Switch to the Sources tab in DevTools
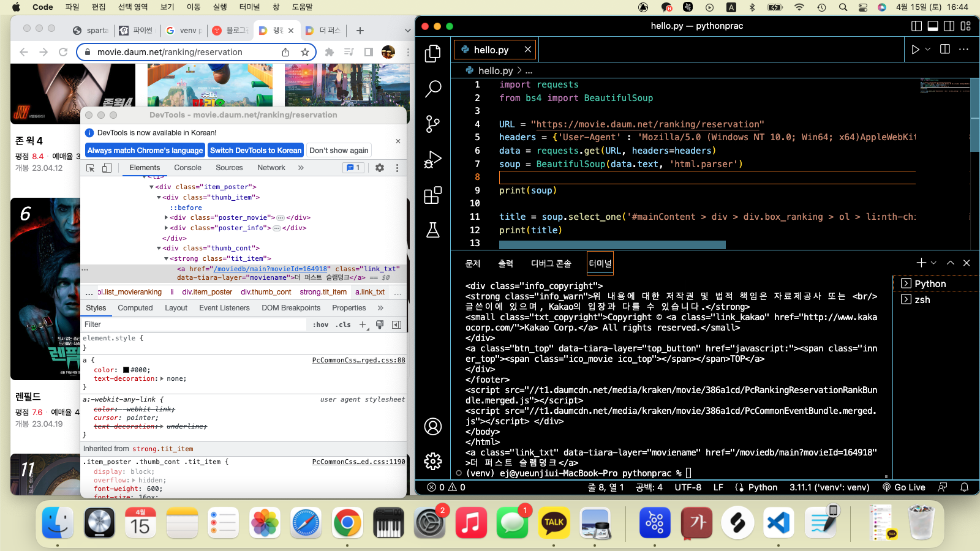The image size is (980, 551). point(229,168)
